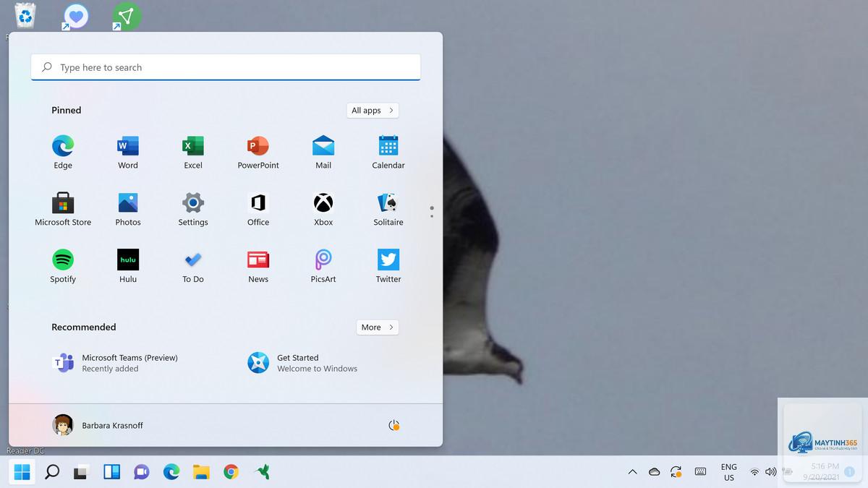868x488 pixels.
Task: Open the Twitter app
Action: [388, 267]
